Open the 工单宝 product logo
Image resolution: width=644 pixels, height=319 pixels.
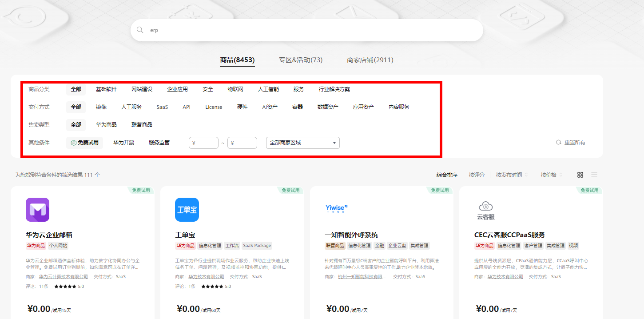click(187, 210)
